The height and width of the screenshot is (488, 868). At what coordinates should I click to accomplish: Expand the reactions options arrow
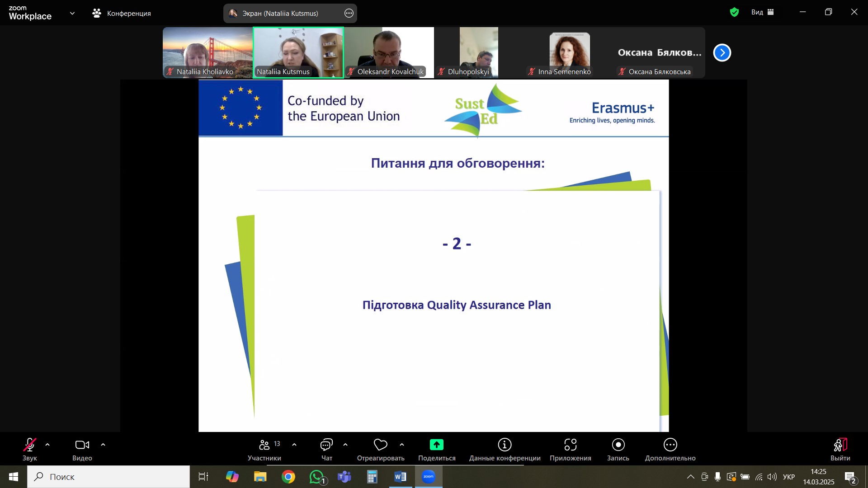[x=402, y=445]
